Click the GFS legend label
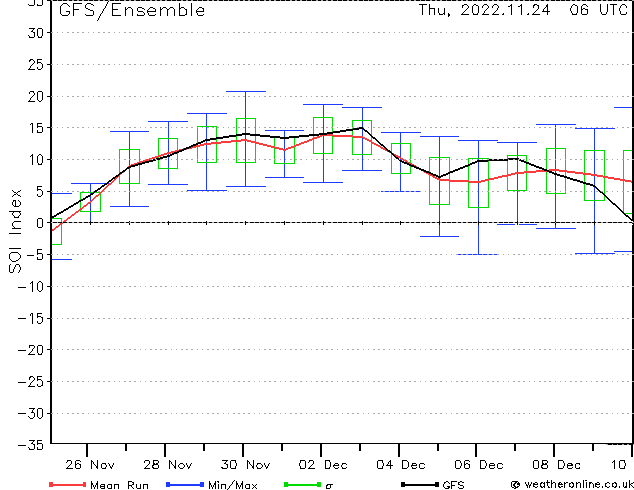 (x=453, y=485)
